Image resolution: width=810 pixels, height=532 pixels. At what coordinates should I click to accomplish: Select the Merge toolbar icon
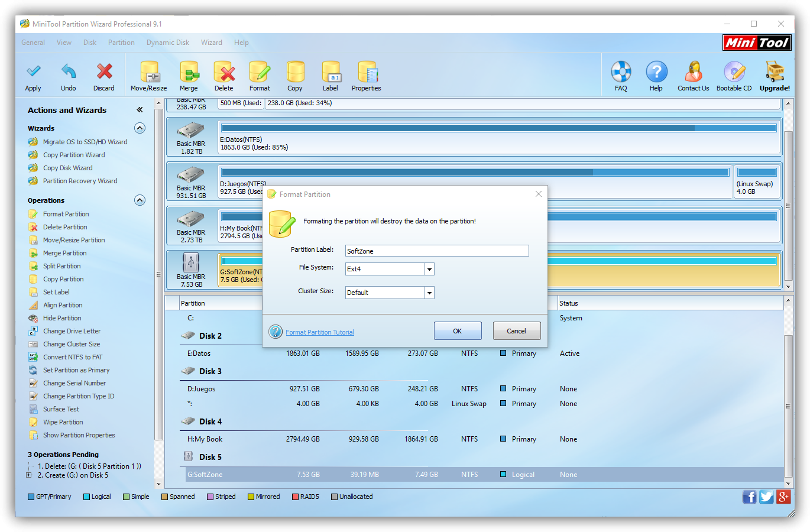click(x=189, y=72)
